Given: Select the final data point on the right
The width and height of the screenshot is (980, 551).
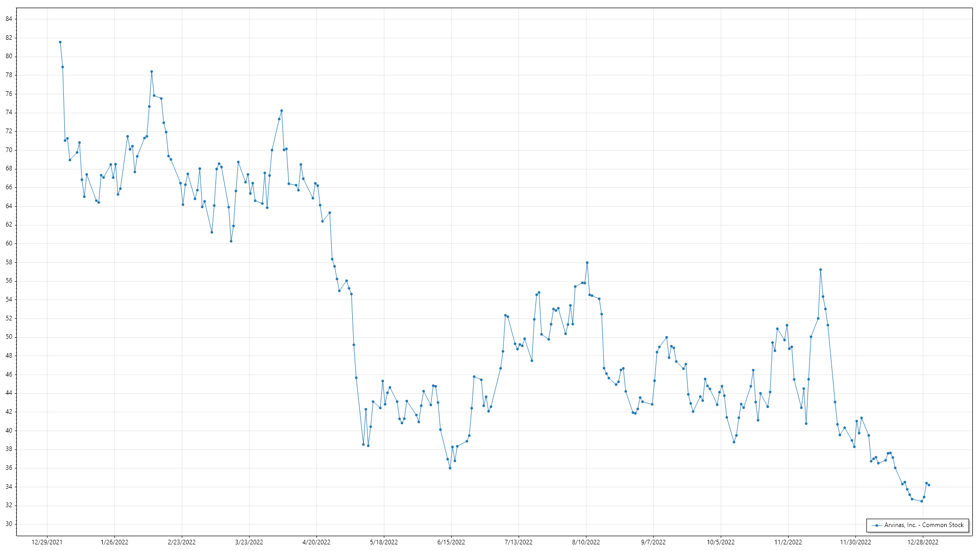Looking at the screenshot, I should 929,485.
